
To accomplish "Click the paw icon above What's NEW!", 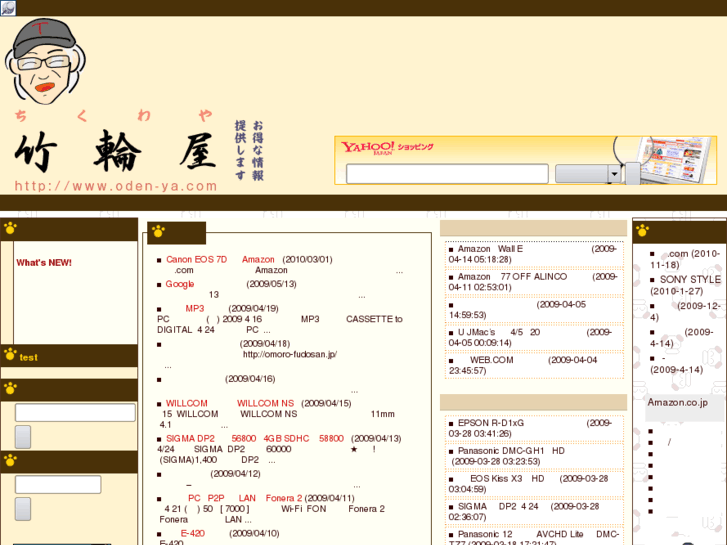I will (10, 228).
